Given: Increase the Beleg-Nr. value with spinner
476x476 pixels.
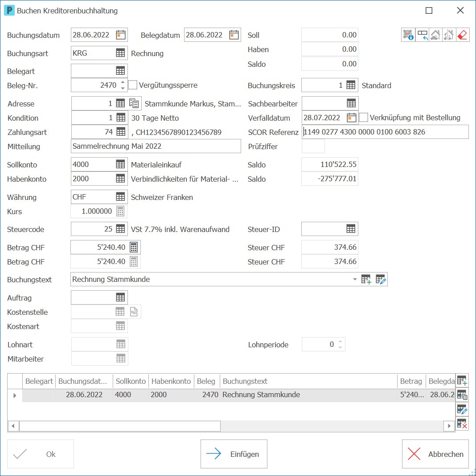Looking at the screenshot, I should (123, 82).
